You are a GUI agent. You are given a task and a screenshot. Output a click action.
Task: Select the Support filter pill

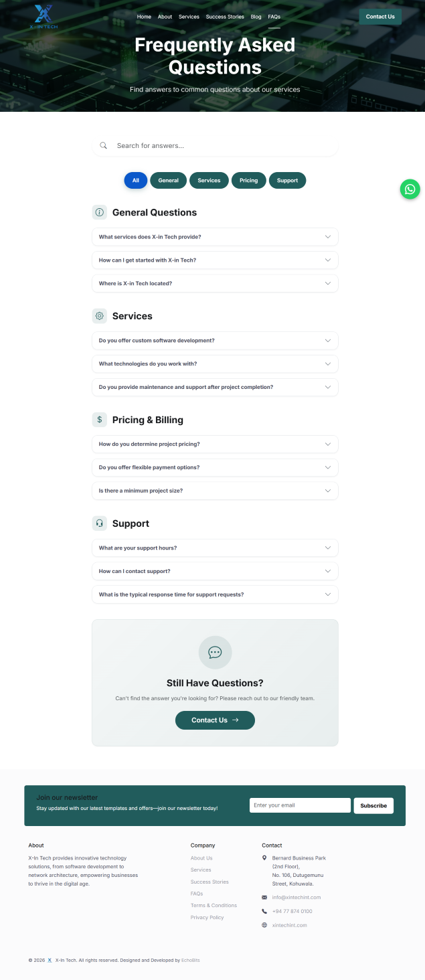[x=287, y=180]
